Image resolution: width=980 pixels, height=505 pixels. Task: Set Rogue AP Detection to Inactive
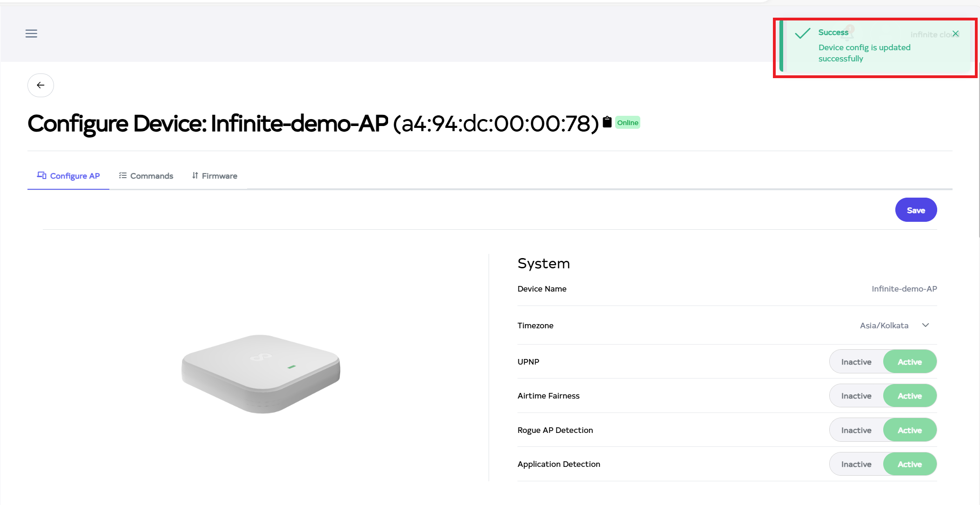(x=856, y=430)
